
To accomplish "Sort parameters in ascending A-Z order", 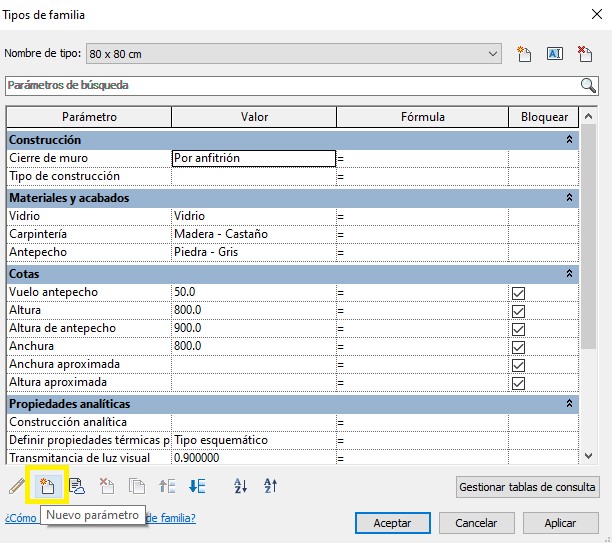I will point(240,487).
